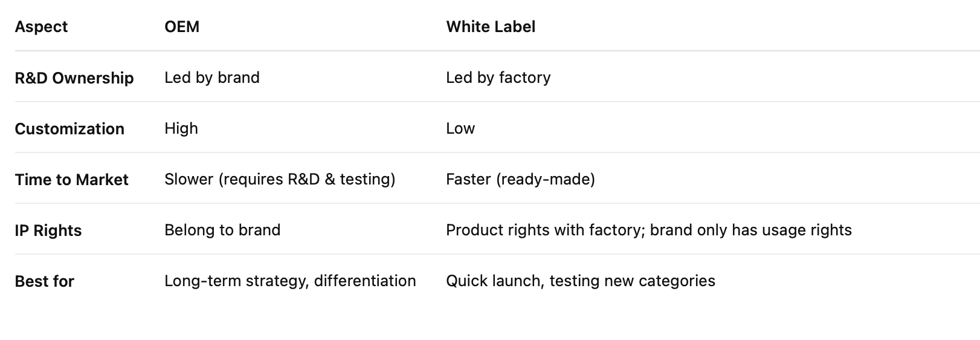Click the R&D Ownership row label
980x340 pixels.
[x=74, y=78]
